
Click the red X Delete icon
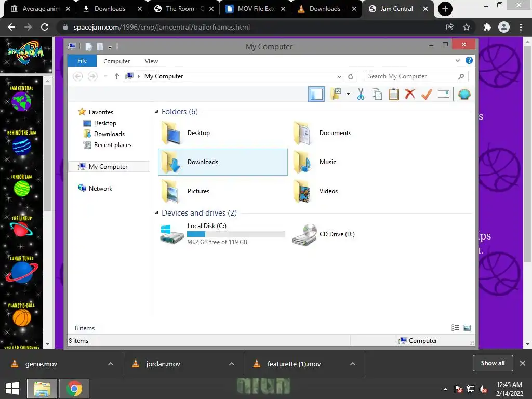[410, 94]
